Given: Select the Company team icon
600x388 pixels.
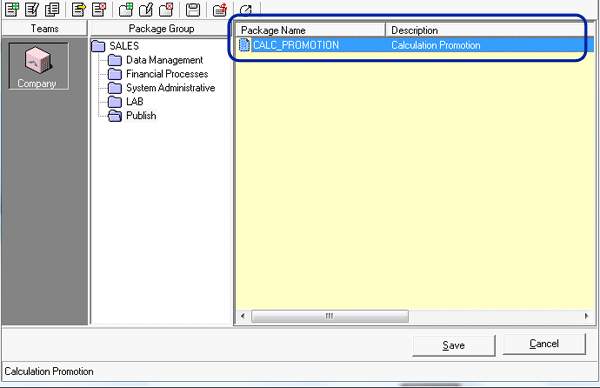Looking at the screenshot, I should pyautogui.click(x=38, y=66).
